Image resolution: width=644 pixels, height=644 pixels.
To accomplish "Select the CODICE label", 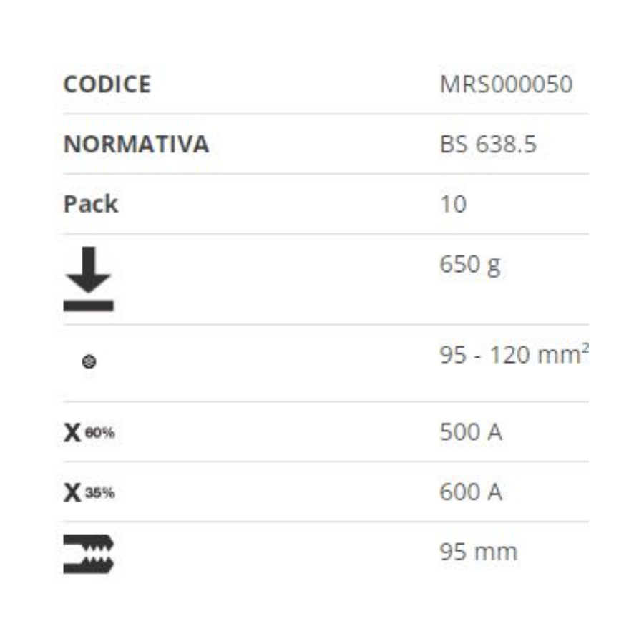I will (107, 84).
